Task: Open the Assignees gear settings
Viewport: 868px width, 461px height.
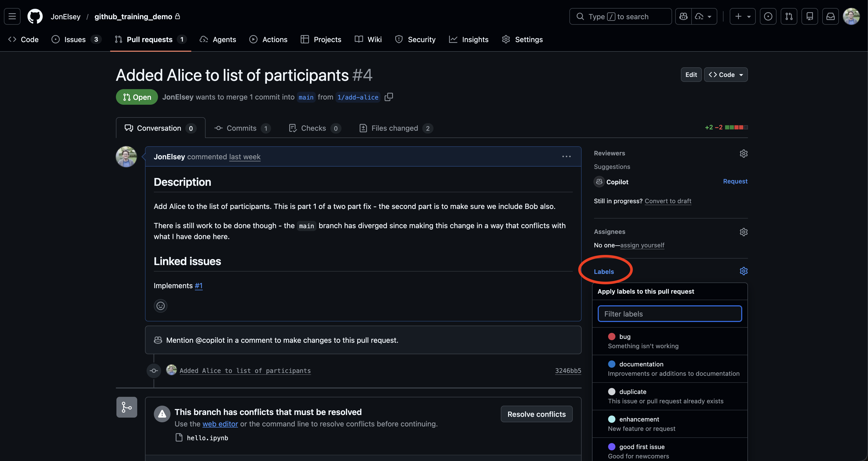Action: point(743,232)
